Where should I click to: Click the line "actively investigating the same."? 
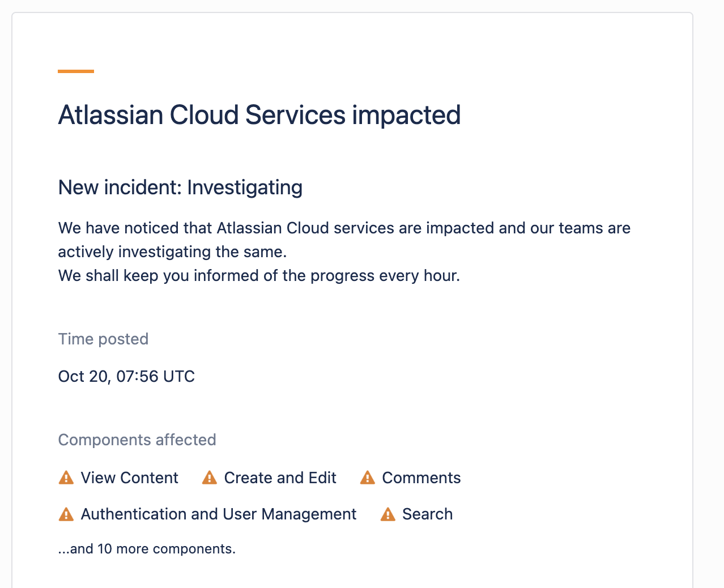[172, 252]
